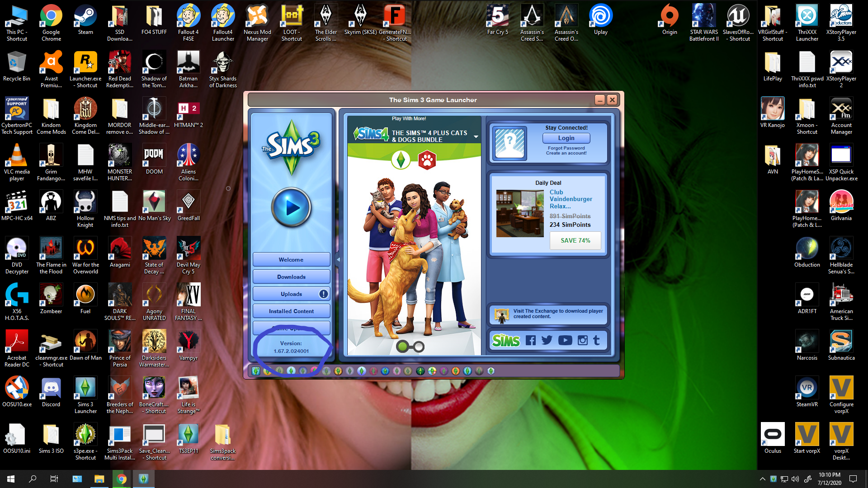The height and width of the screenshot is (488, 868).
Task: Select the Sims 3 Launcher desktop icon
Action: point(85,395)
